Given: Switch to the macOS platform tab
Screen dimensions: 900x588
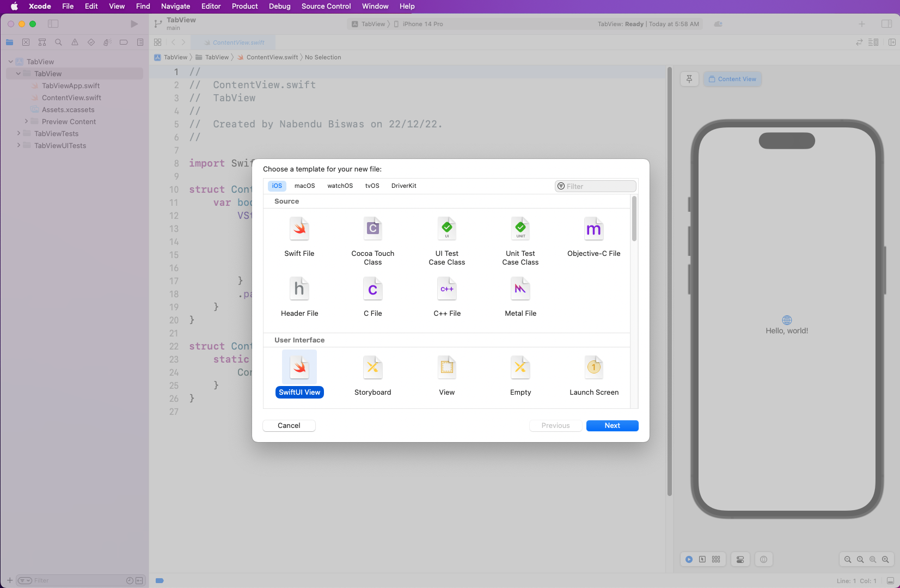Looking at the screenshot, I should (x=305, y=186).
